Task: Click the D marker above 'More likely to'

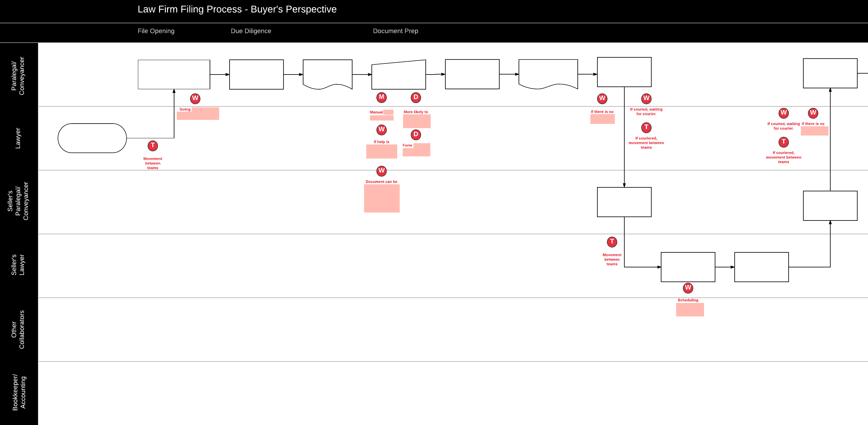Action: pyautogui.click(x=416, y=98)
